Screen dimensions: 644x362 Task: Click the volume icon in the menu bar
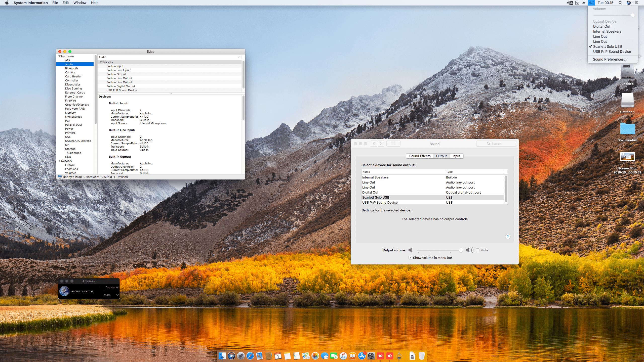tap(591, 3)
